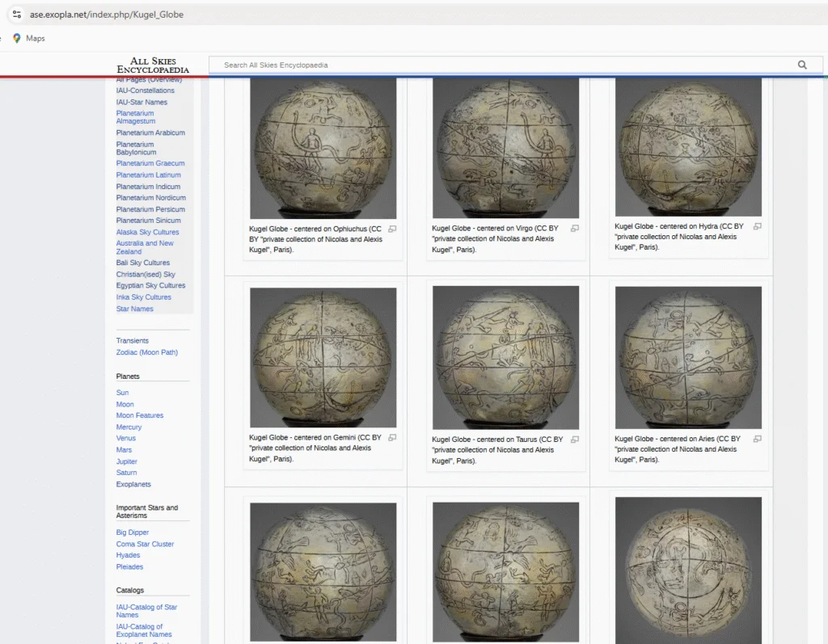Open the Venus page link
828x644 pixels.
126,438
